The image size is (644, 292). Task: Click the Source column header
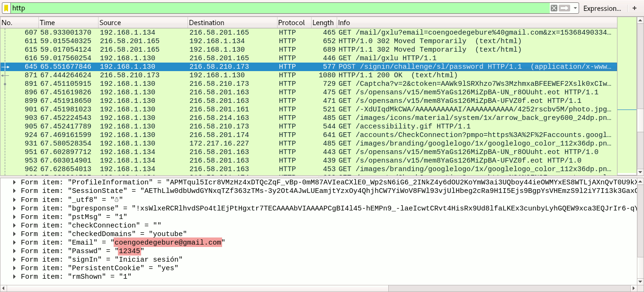click(142, 23)
